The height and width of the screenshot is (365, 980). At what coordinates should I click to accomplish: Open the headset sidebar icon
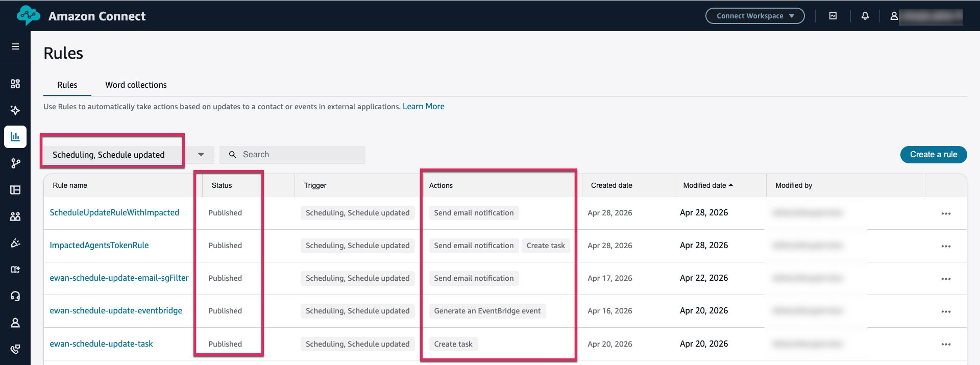click(x=15, y=296)
